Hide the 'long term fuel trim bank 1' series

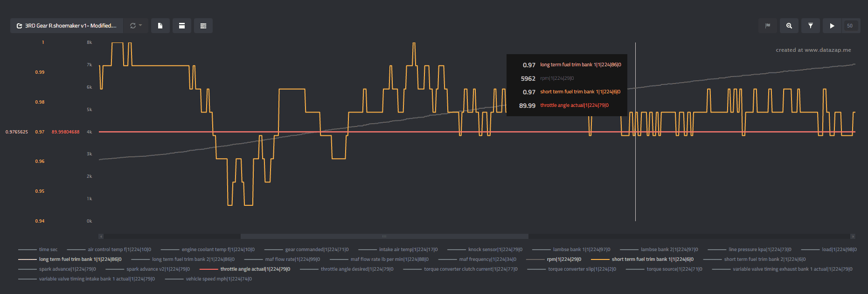point(70,259)
